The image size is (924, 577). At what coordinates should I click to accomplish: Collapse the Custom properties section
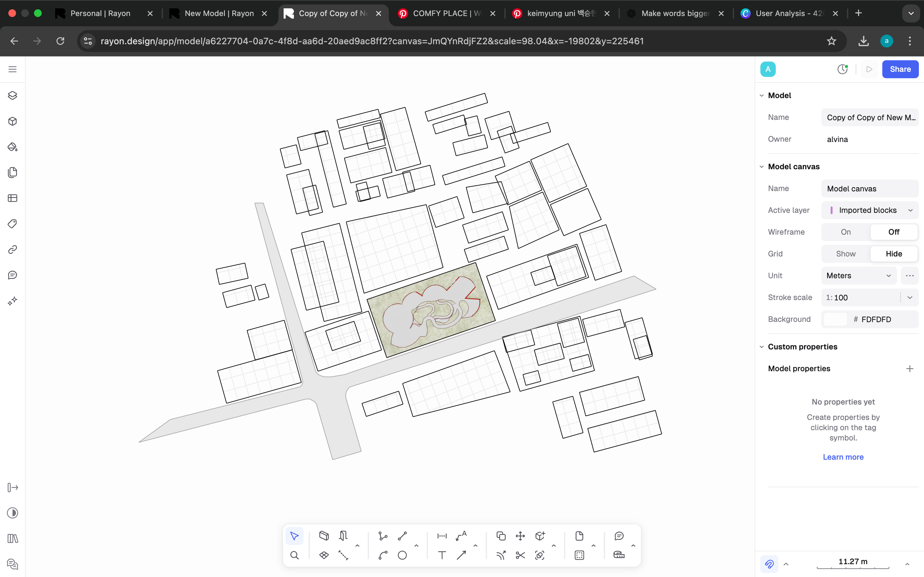pos(762,347)
